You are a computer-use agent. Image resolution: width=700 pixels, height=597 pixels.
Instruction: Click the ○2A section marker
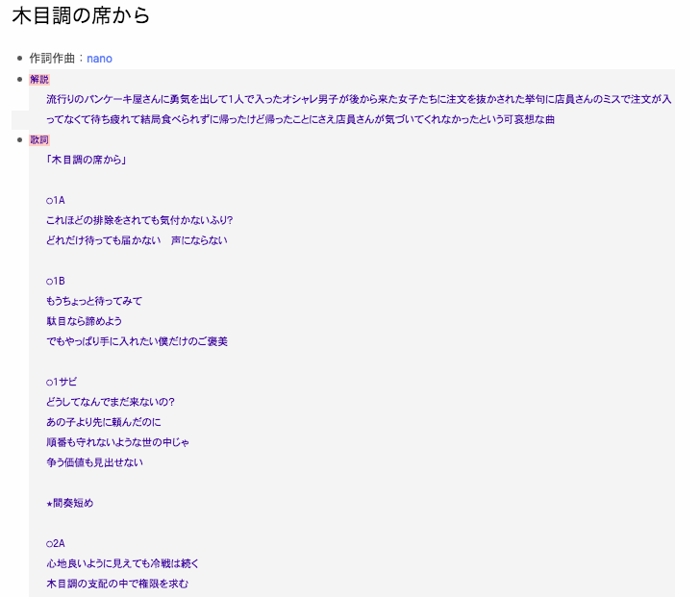pos(56,543)
